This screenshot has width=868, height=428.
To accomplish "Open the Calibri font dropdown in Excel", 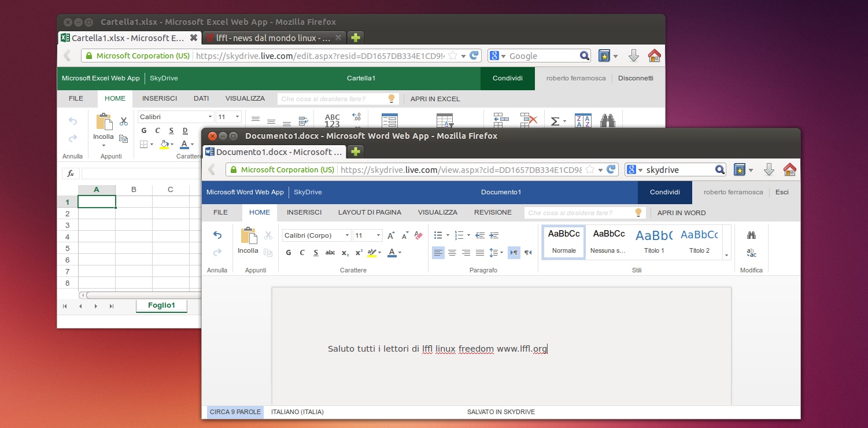I will [x=209, y=117].
